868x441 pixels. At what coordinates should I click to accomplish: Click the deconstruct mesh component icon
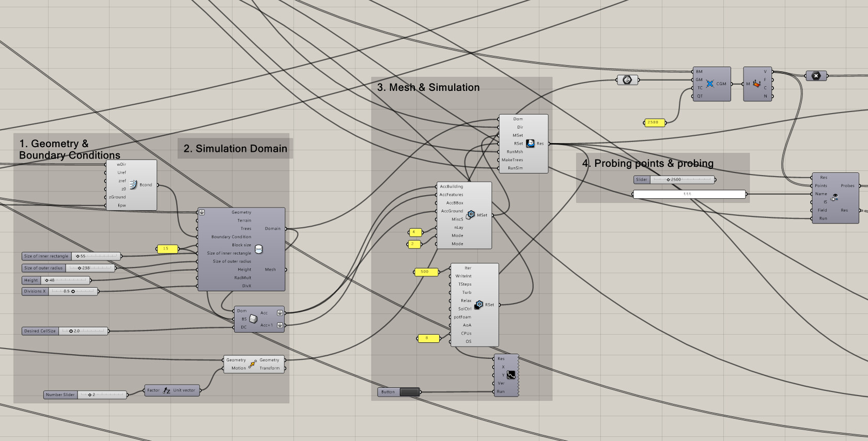click(x=756, y=84)
